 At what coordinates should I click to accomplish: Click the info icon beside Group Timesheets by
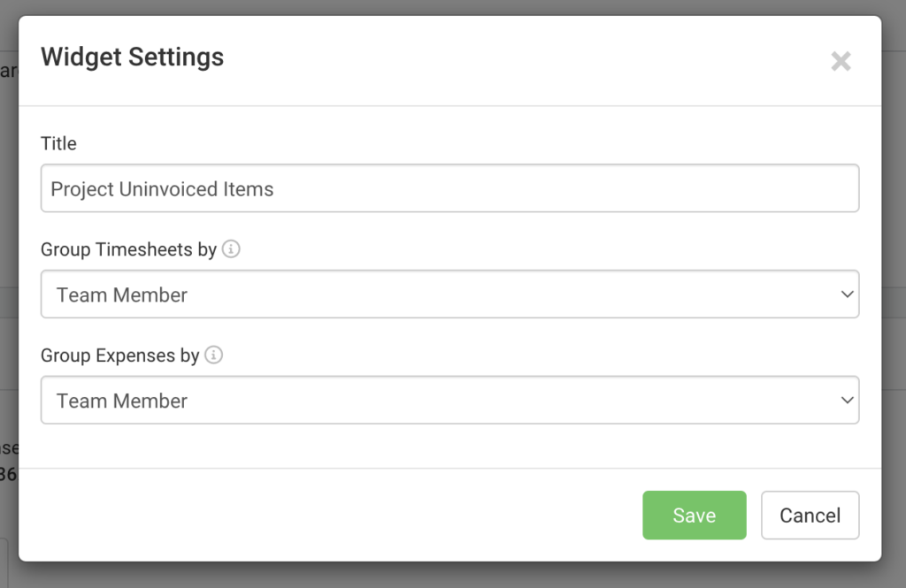(x=231, y=249)
